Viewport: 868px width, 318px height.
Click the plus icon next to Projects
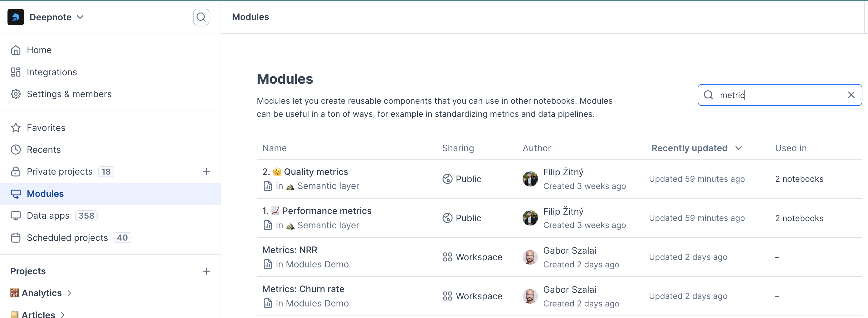click(x=207, y=271)
